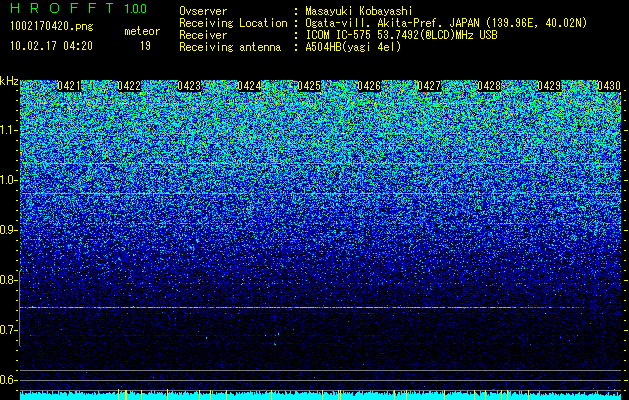Click the meteor label

[x=142, y=31]
